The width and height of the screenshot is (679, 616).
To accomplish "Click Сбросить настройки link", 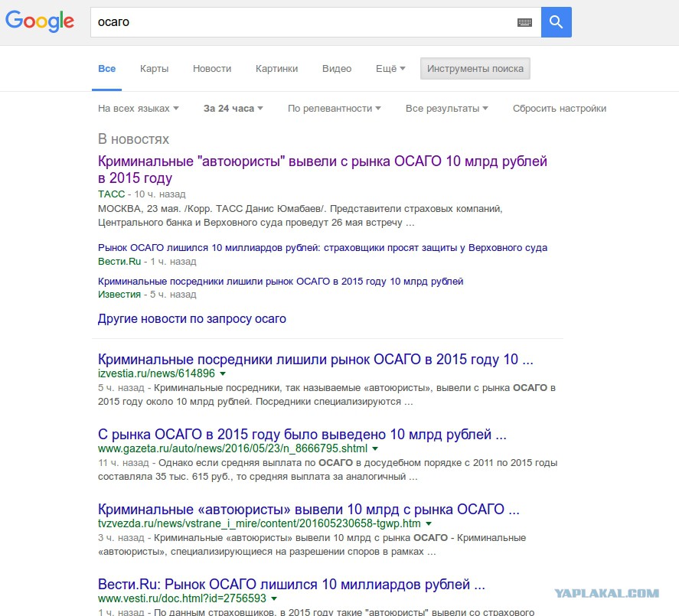I will 560,109.
